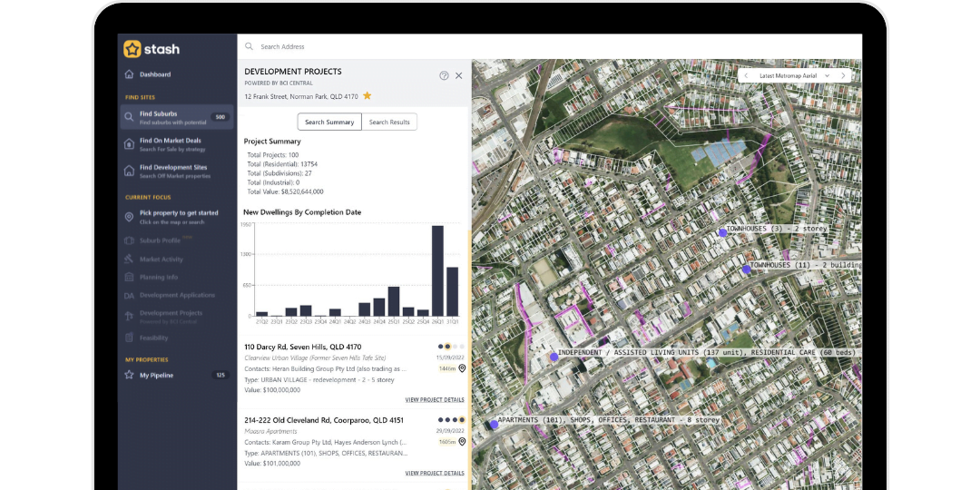The height and width of the screenshot is (490, 980).
Task: Open the Dashboard home icon
Action: [129, 74]
